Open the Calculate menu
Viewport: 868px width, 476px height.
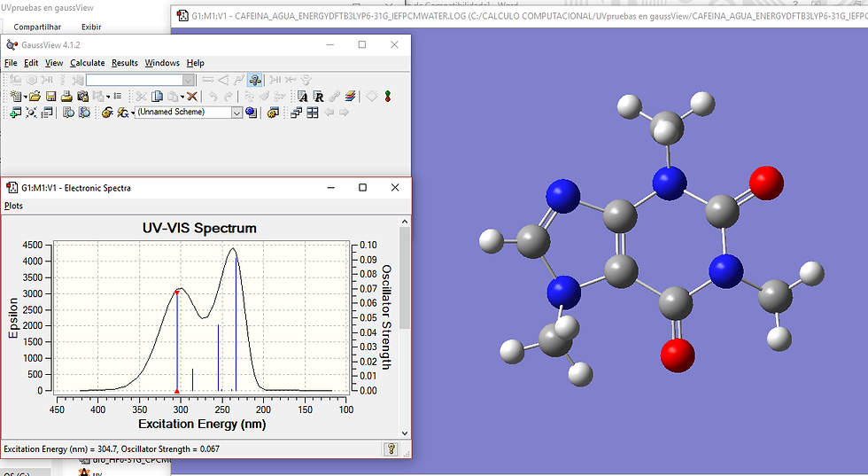pos(87,63)
